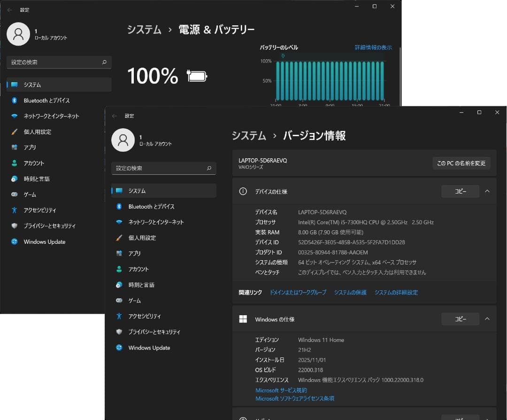Click the battery charging icon next to 100%
This screenshot has width=507, height=420.
[197, 76]
